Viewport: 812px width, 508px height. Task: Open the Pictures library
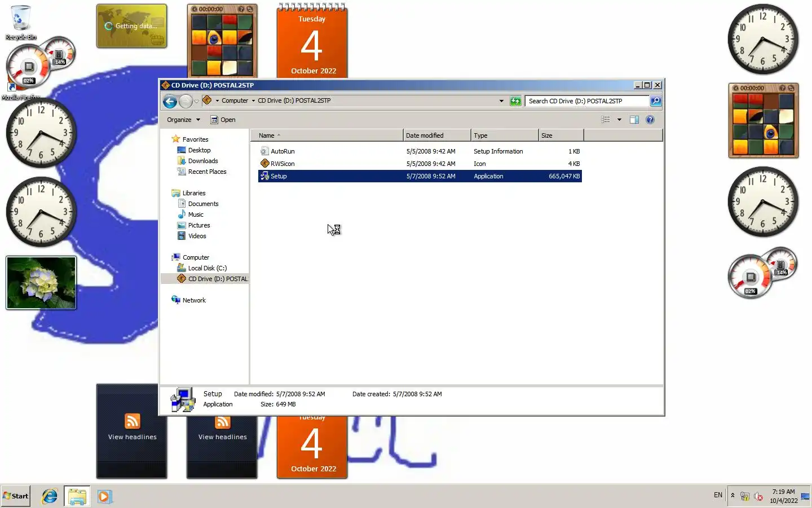pos(199,225)
